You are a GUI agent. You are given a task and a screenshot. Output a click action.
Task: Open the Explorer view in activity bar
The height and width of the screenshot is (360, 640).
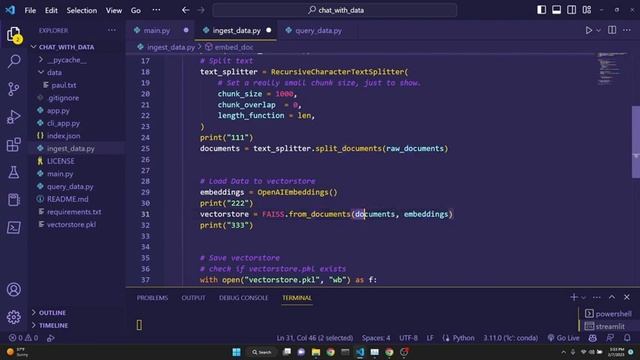point(14,34)
